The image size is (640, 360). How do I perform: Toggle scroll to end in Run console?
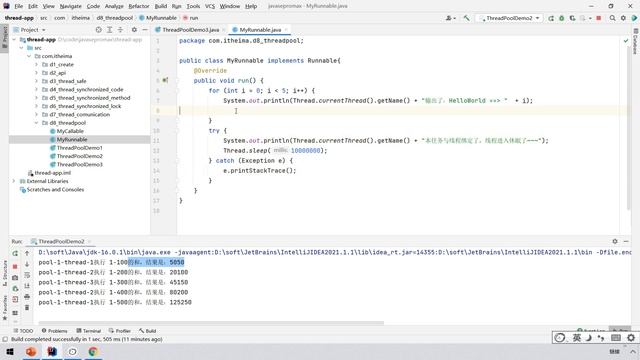[27, 286]
